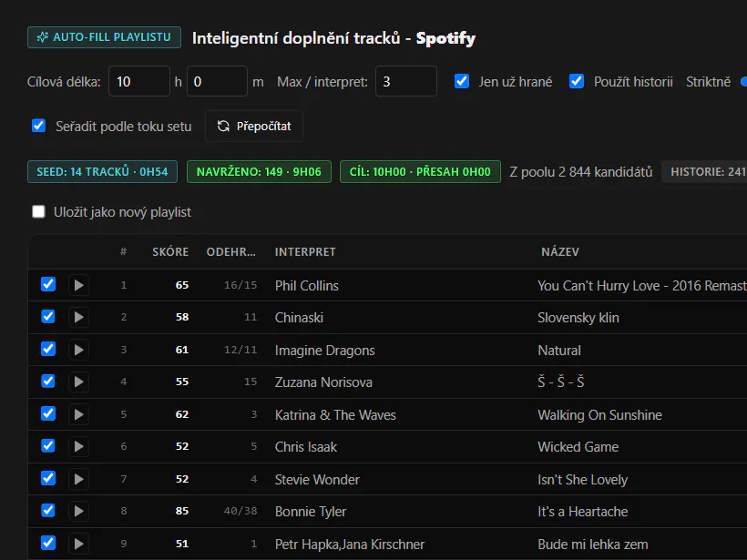Click the title 'Wicked Game'

pyautogui.click(x=578, y=447)
